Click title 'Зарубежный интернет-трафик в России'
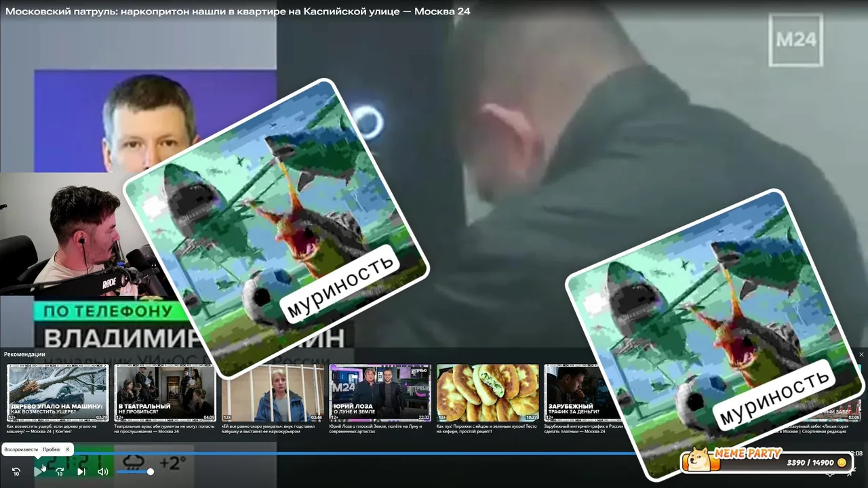The height and width of the screenshot is (488, 868). 585,429
